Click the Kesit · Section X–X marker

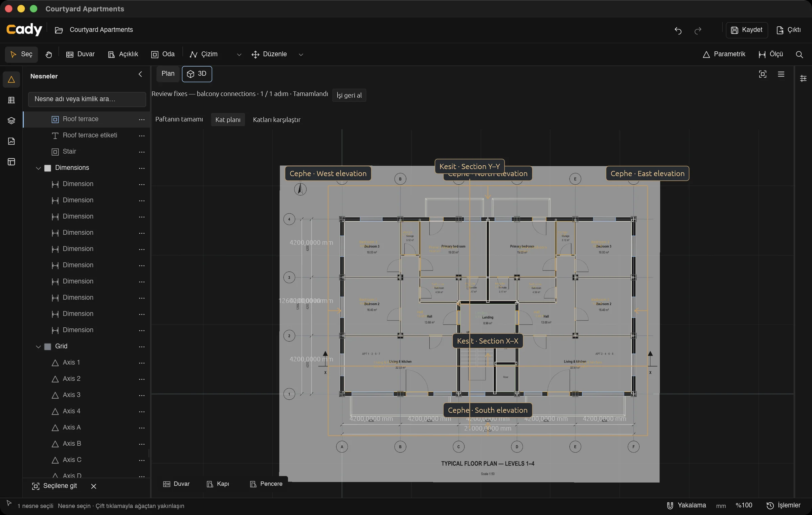[x=488, y=341]
